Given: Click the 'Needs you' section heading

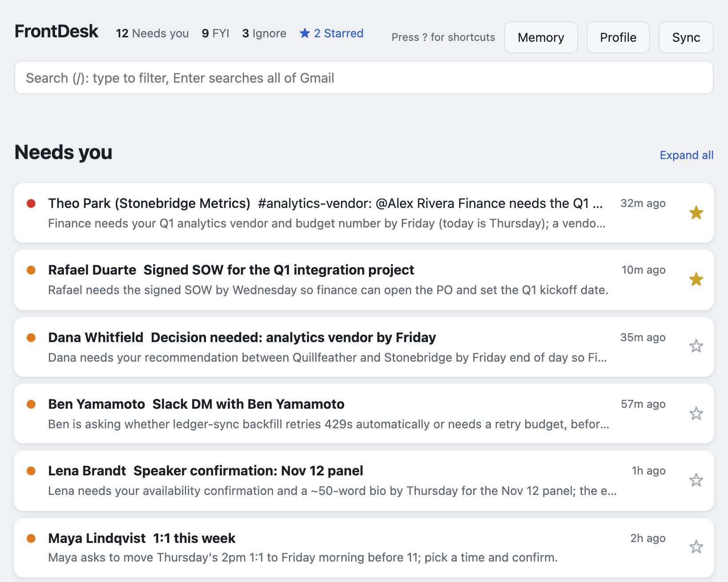Looking at the screenshot, I should tap(63, 152).
